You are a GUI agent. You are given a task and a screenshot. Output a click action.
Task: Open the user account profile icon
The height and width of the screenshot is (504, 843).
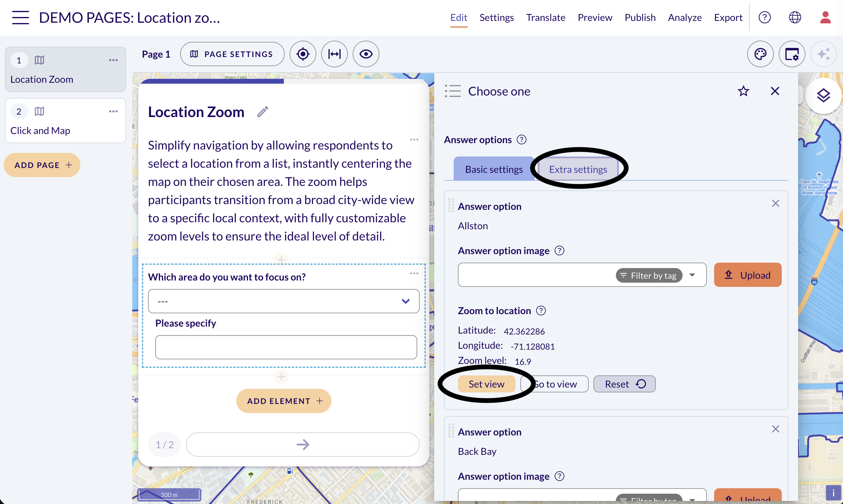[x=825, y=17]
